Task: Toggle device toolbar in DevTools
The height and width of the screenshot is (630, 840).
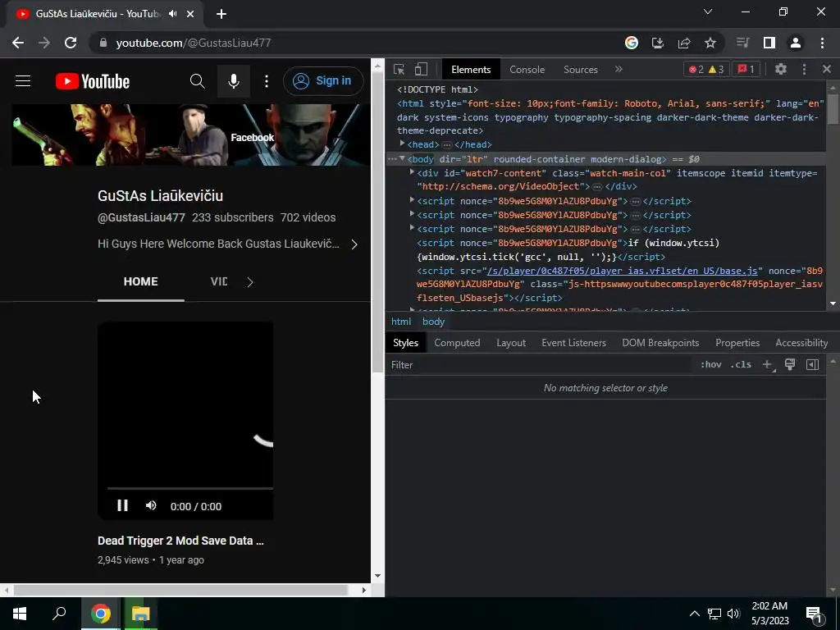Action: click(421, 69)
